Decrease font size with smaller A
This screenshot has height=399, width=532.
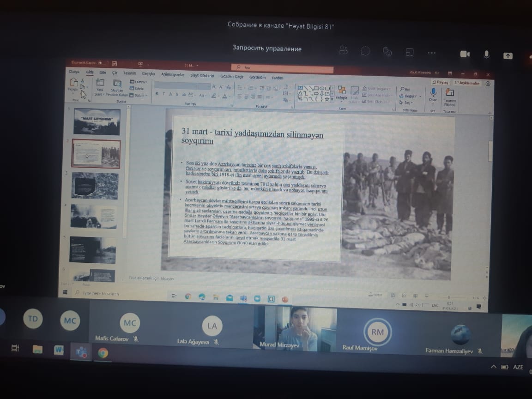[221, 87]
